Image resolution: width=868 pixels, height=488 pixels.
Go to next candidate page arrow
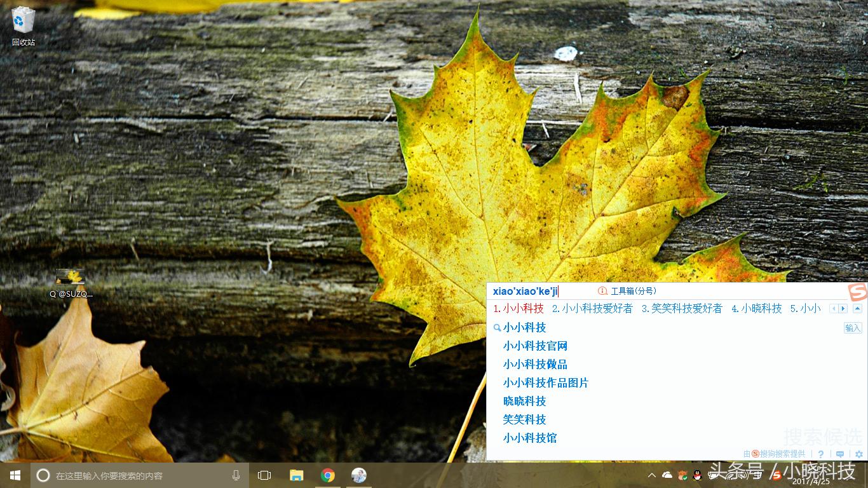843,309
